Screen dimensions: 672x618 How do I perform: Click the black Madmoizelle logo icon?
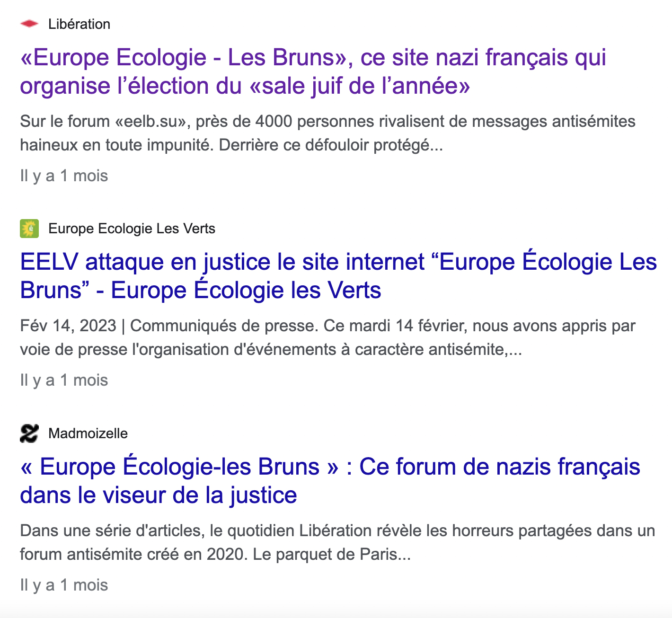[29, 433]
